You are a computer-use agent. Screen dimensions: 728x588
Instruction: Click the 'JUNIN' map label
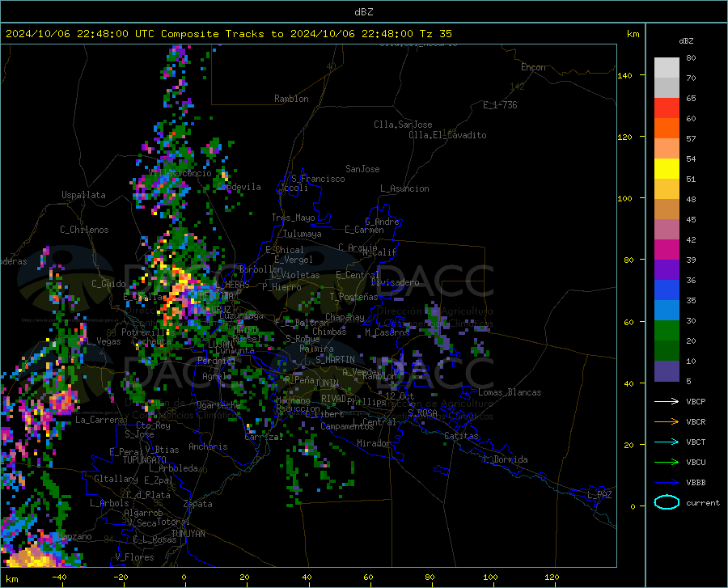click(x=327, y=383)
